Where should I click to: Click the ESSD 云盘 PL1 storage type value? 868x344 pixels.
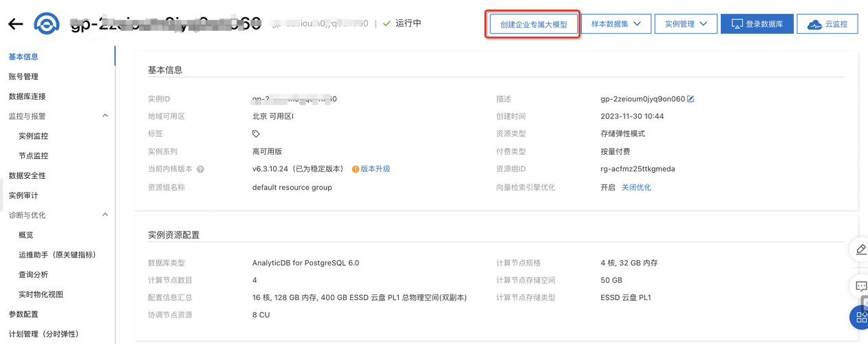click(x=625, y=298)
